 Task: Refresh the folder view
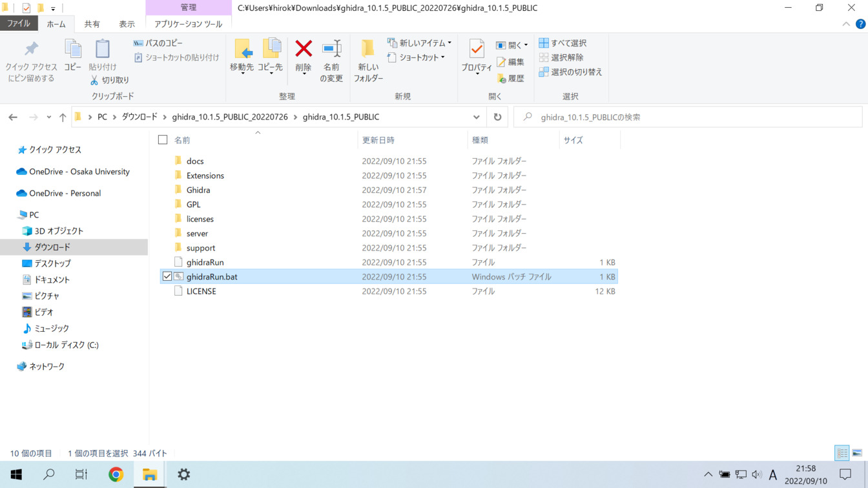point(497,117)
